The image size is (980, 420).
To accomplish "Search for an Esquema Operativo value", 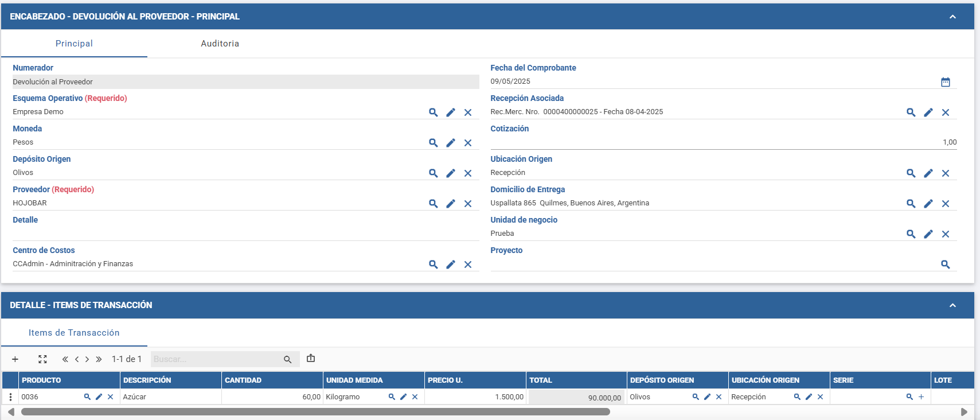I will pos(434,112).
